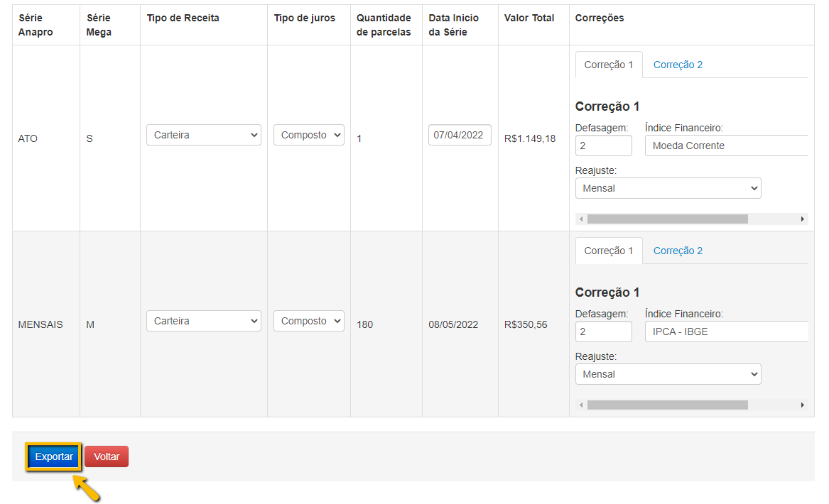Expand Tipo de juros dropdown for MENSAIS

308,321
